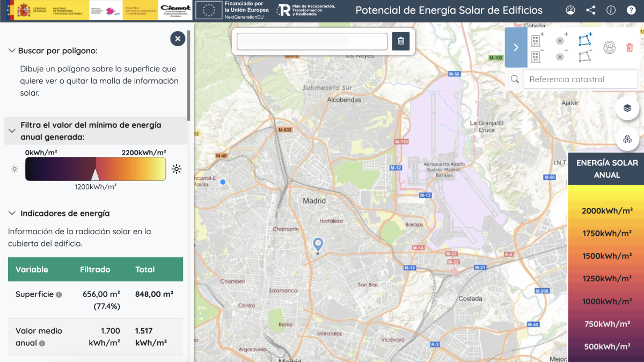The width and height of the screenshot is (644, 362).
Task: Collapse the Indicadores de energía section
Action: (x=11, y=213)
